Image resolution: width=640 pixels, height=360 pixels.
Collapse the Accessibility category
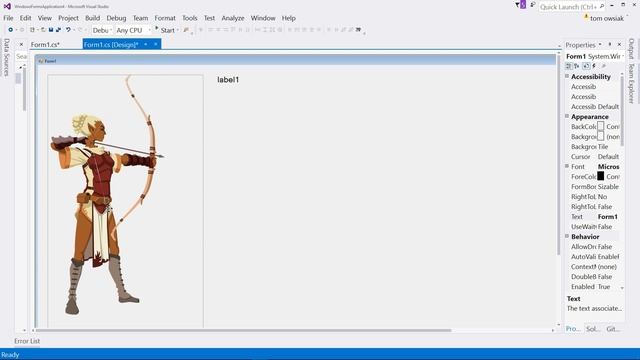click(567, 76)
